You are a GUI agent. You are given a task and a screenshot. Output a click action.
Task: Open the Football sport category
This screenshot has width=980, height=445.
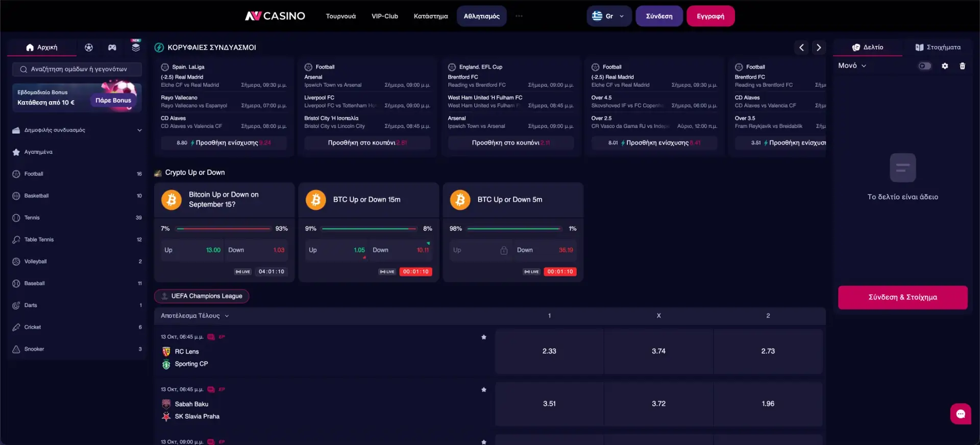point(77,174)
